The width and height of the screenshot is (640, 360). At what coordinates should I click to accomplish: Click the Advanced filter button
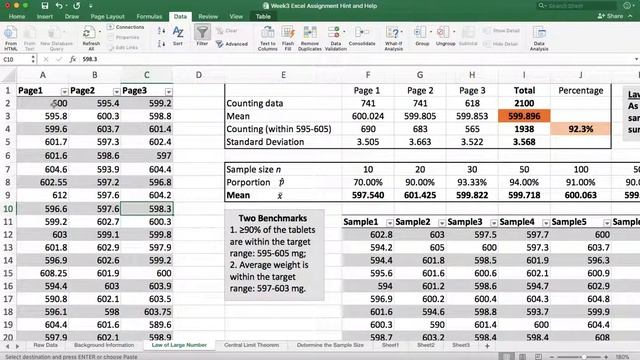click(x=231, y=44)
